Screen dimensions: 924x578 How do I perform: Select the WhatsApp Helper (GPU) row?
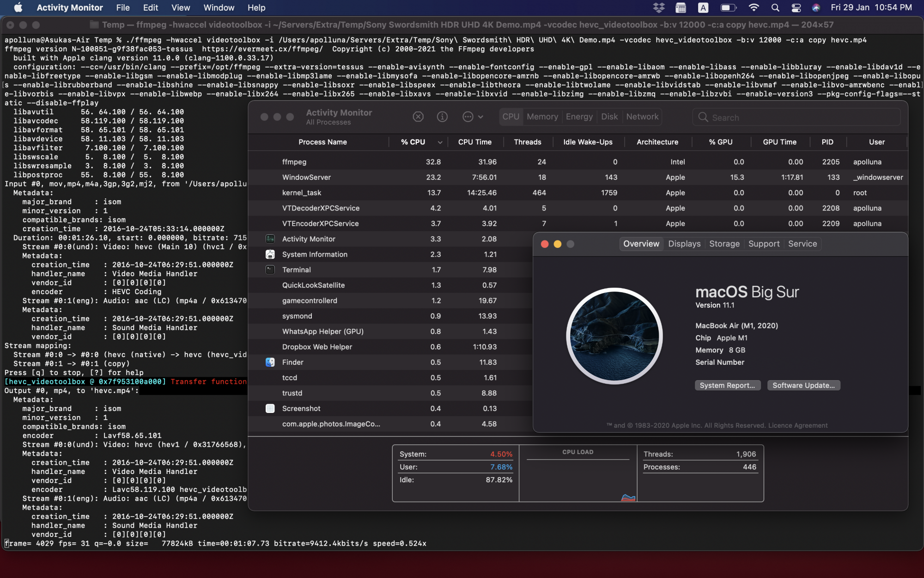click(390, 332)
